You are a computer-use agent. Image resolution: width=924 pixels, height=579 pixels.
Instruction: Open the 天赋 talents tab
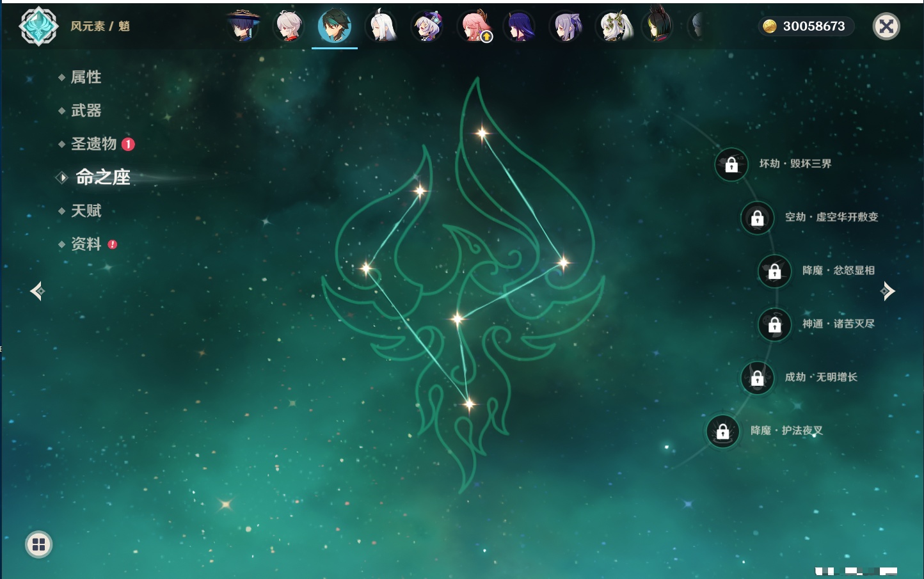click(x=86, y=210)
